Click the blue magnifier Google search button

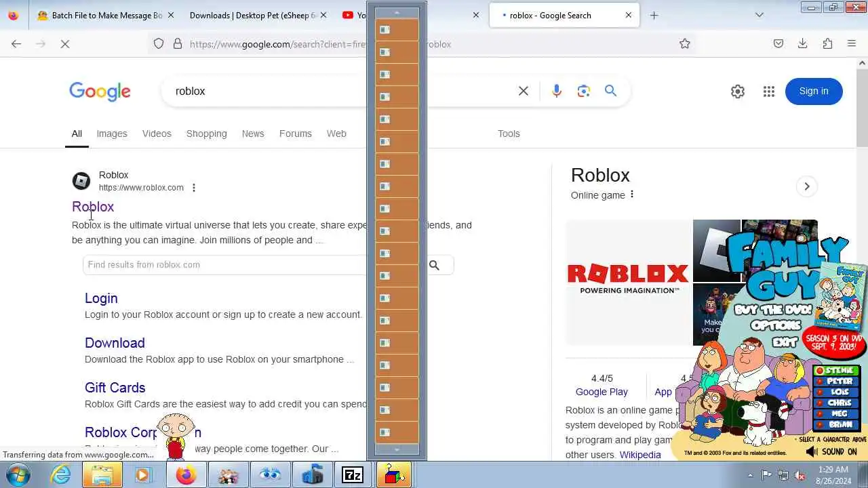coord(611,91)
